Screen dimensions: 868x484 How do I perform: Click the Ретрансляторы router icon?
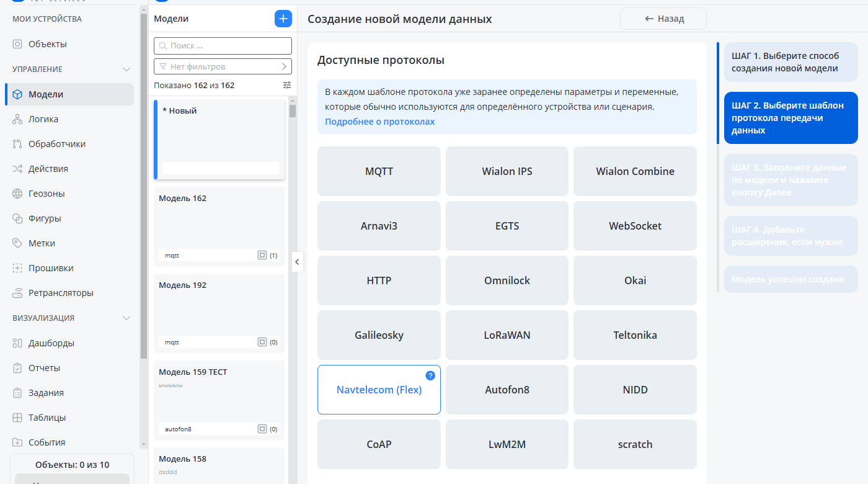point(17,293)
